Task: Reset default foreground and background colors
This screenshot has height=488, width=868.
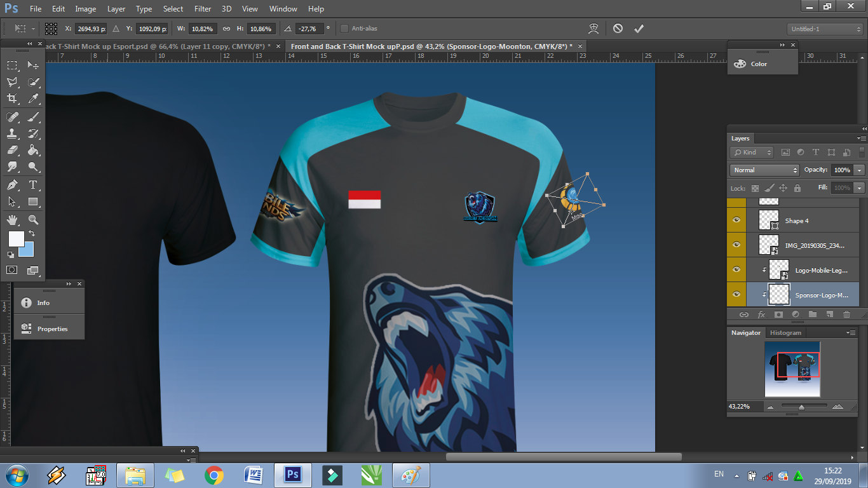Action: (x=10, y=255)
